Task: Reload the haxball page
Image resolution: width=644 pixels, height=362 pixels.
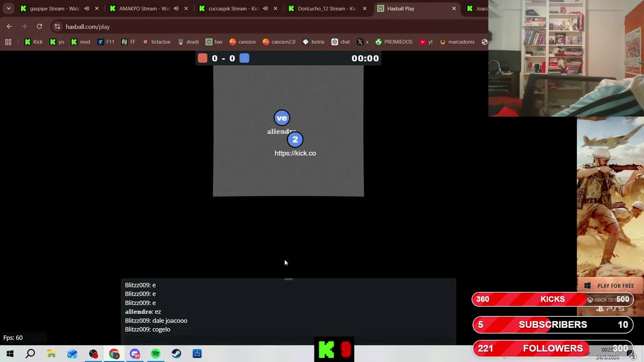Action: tap(39, 27)
